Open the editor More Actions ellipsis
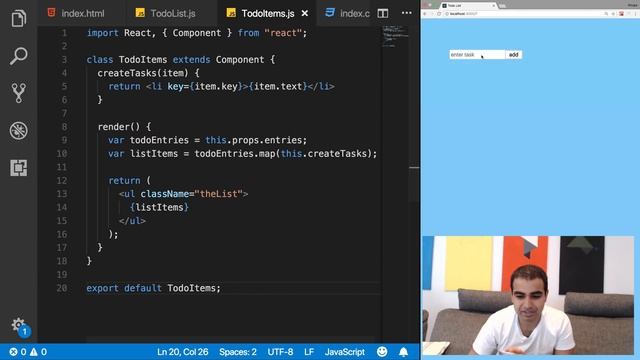 407,13
